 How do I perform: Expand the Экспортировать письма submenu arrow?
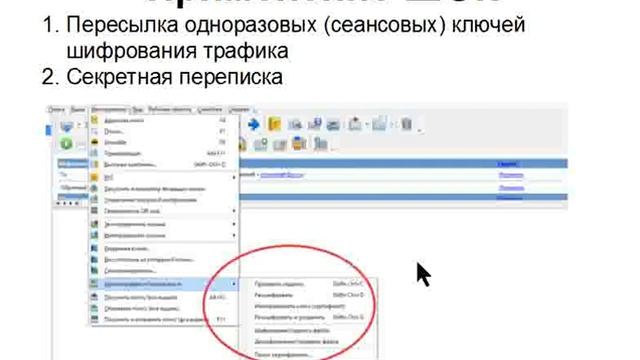point(234,224)
